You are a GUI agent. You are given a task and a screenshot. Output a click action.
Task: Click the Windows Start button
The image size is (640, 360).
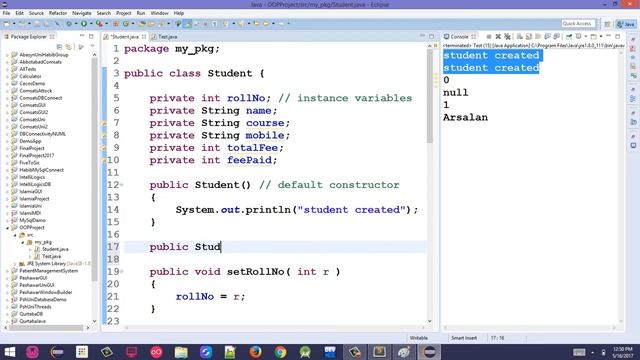click(9, 352)
